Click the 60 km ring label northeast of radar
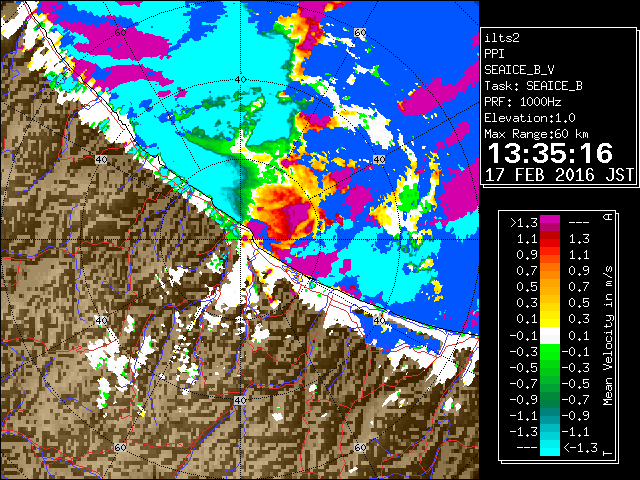The image size is (640, 480). pos(360,33)
